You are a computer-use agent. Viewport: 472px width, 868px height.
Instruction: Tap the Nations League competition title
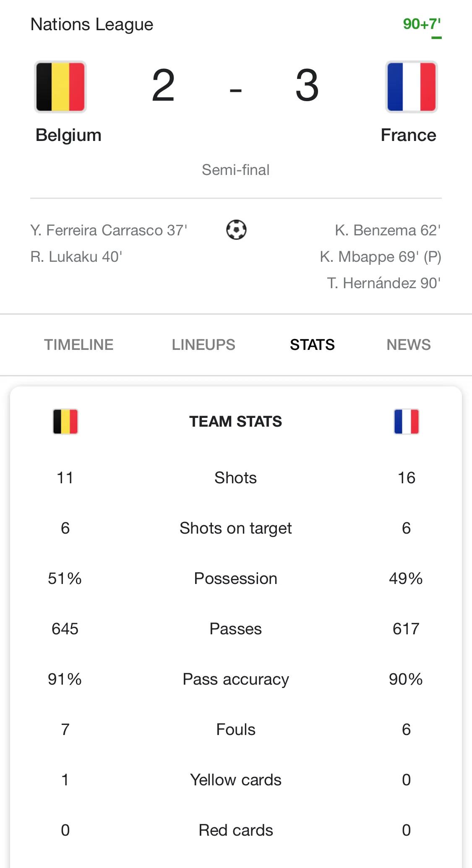point(92,24)
